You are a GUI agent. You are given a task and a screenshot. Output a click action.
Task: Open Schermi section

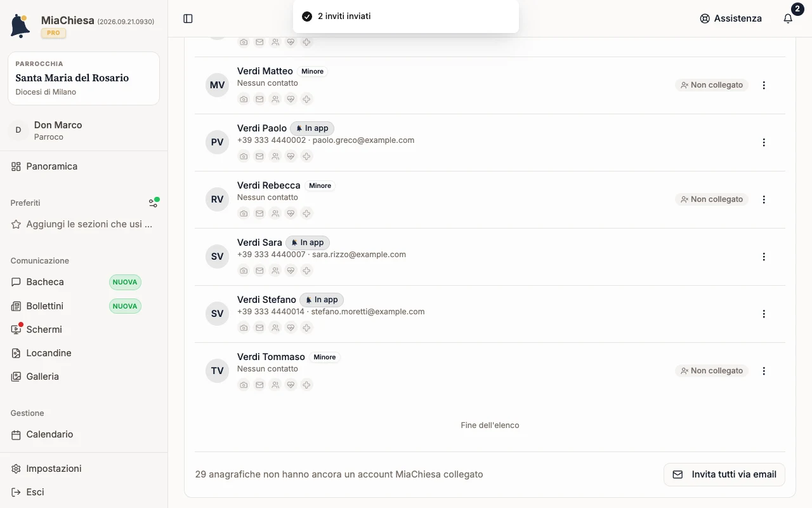click(84, 330)
